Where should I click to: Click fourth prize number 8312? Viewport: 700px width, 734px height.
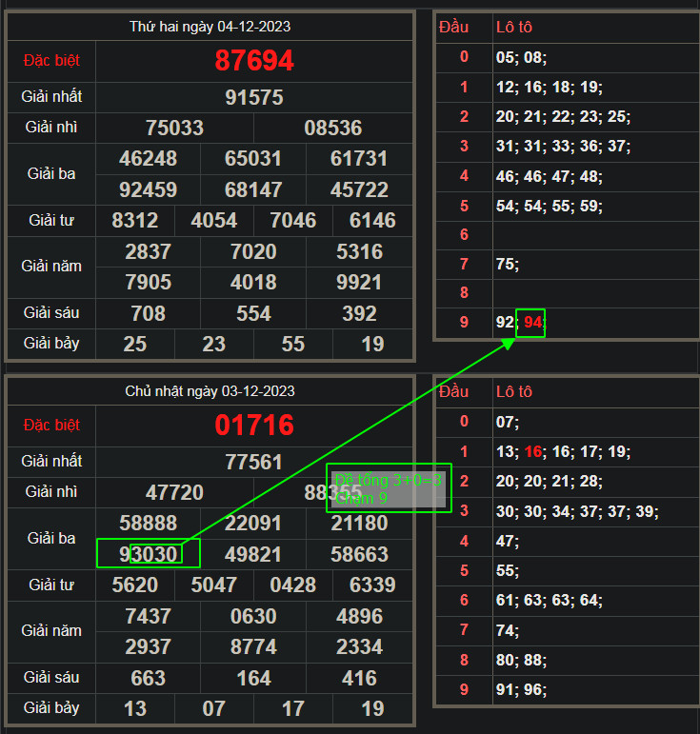coord(135,221)
